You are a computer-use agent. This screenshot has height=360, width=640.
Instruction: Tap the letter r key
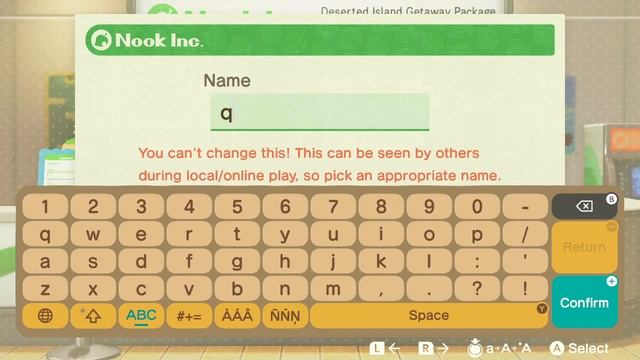tap(189, 234)
